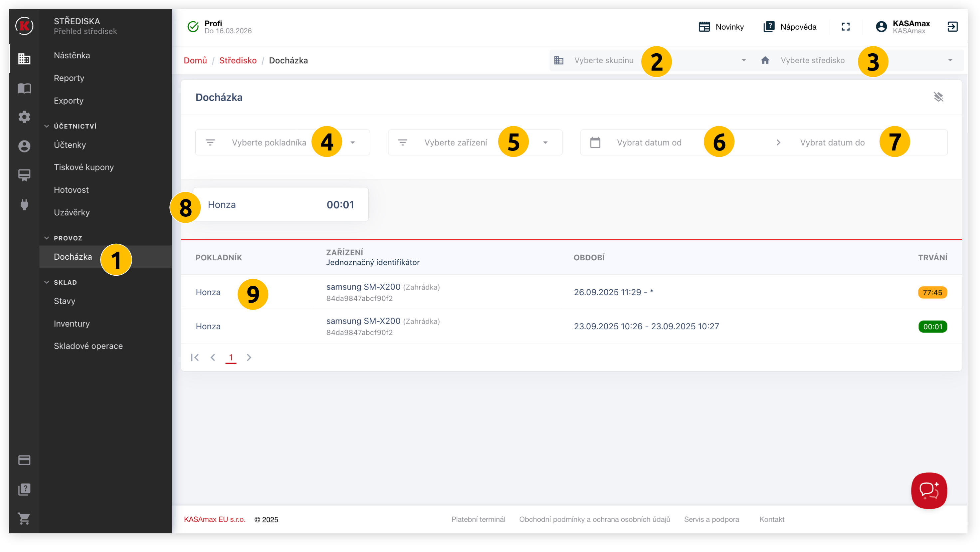Image resolution: width=980 pixels, height=552 pixels.
Task: Click the clear filters icon in Docházka header
Action: click(x=938, y=97)
